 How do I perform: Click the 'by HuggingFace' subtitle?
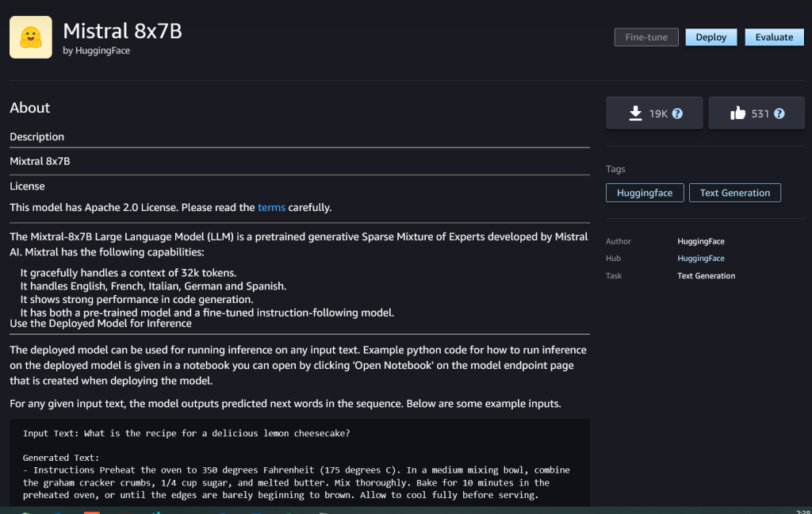pos(96,51)
